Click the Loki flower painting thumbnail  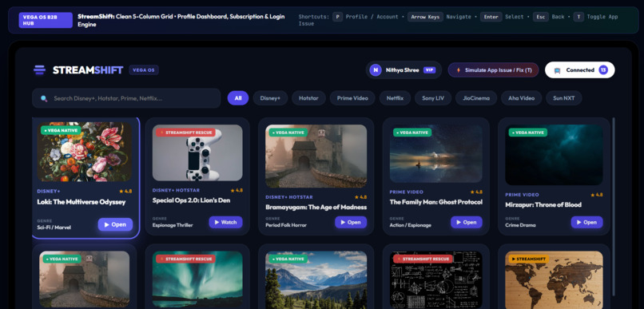pos(85,152)
